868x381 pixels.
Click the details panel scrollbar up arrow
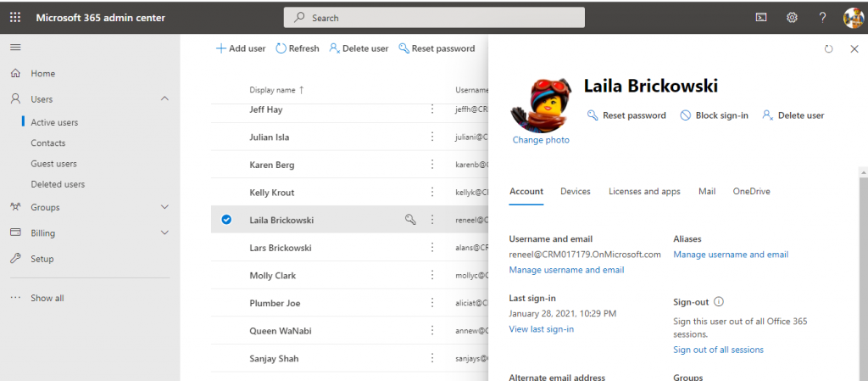click(x=863, y=173)
